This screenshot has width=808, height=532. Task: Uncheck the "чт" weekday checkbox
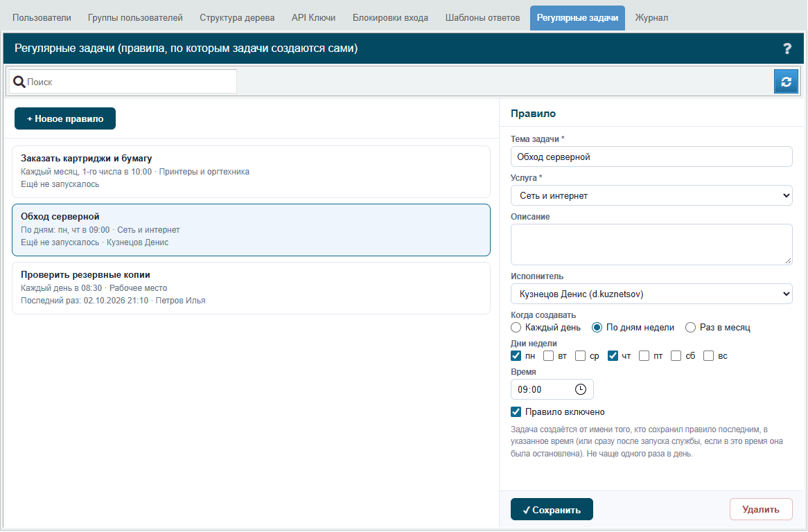tap(613, 356)
